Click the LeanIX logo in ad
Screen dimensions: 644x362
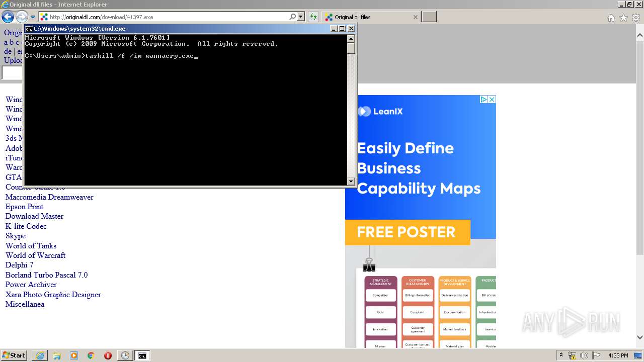[380, 112]
